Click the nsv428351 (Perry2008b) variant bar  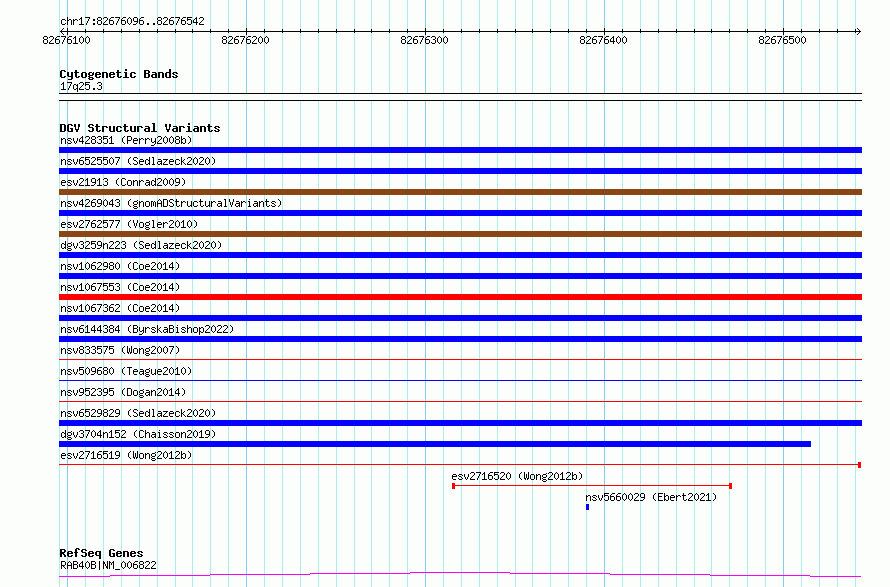coord(460,150)
